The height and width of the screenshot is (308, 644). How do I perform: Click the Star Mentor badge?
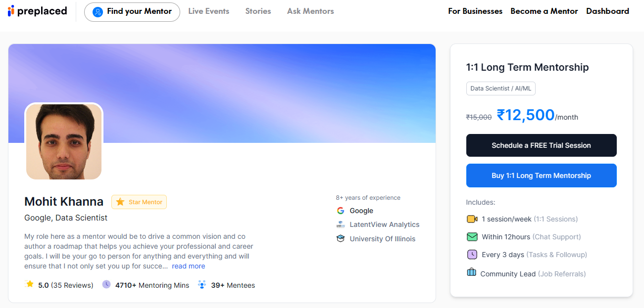pos(139,202)
